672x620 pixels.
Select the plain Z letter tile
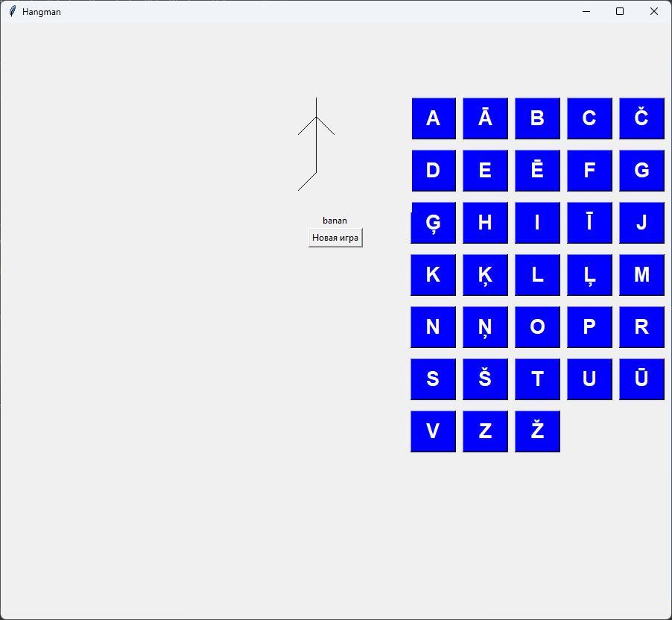tap(485, 431)
